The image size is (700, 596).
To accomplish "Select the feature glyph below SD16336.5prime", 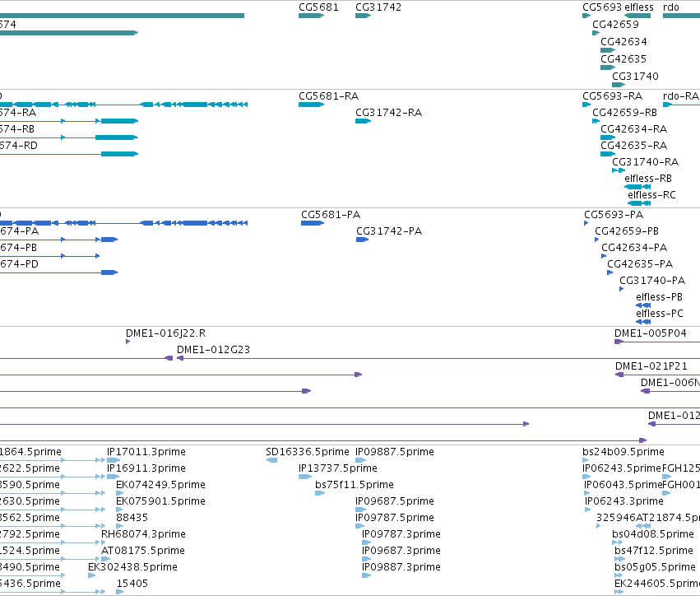I will tap(271, 460).
